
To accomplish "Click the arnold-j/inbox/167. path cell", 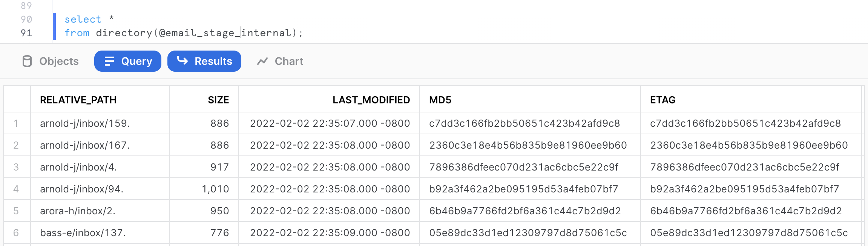I will (85, 145).
